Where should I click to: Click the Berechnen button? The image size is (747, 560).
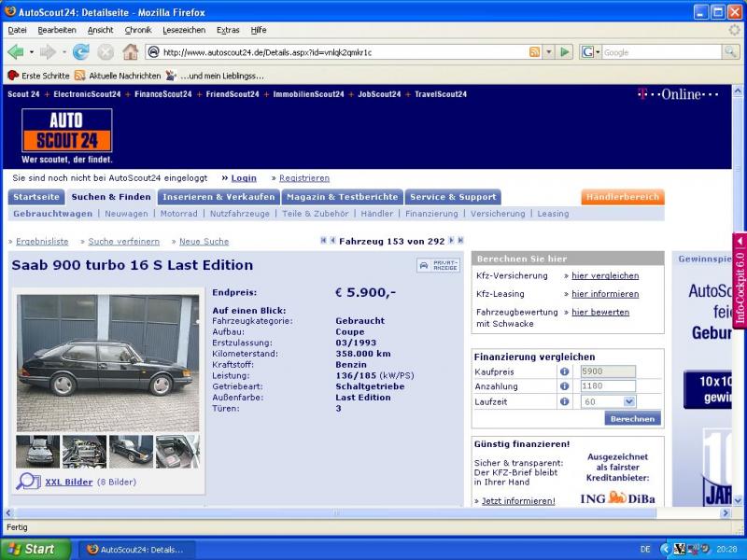coord(632,419)
